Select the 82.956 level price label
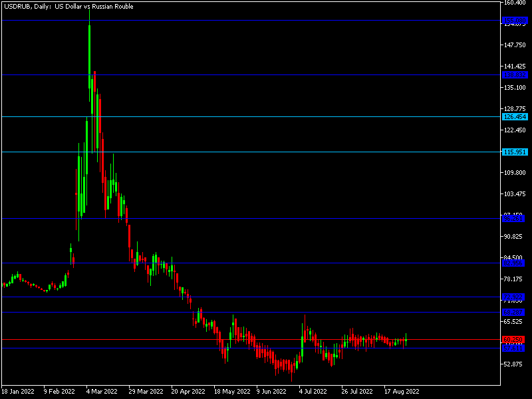This screenshot has width=532, height=399. click(513, 263)
